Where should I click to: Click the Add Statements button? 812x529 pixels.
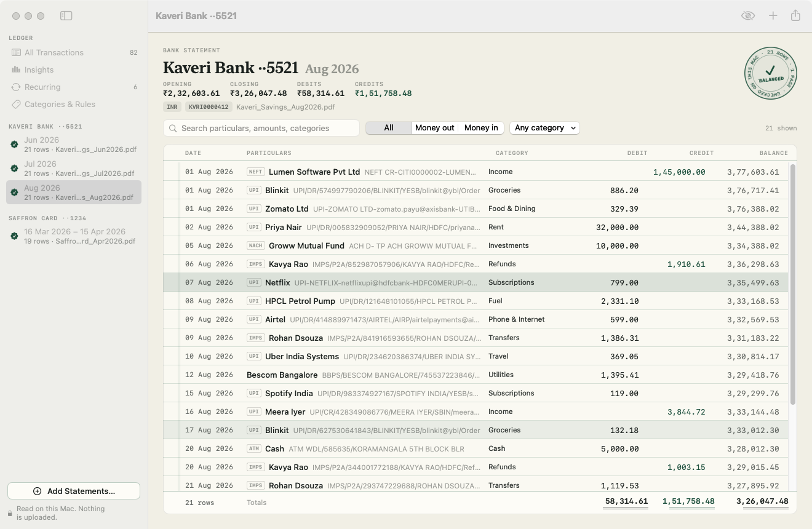coord(74,491)
